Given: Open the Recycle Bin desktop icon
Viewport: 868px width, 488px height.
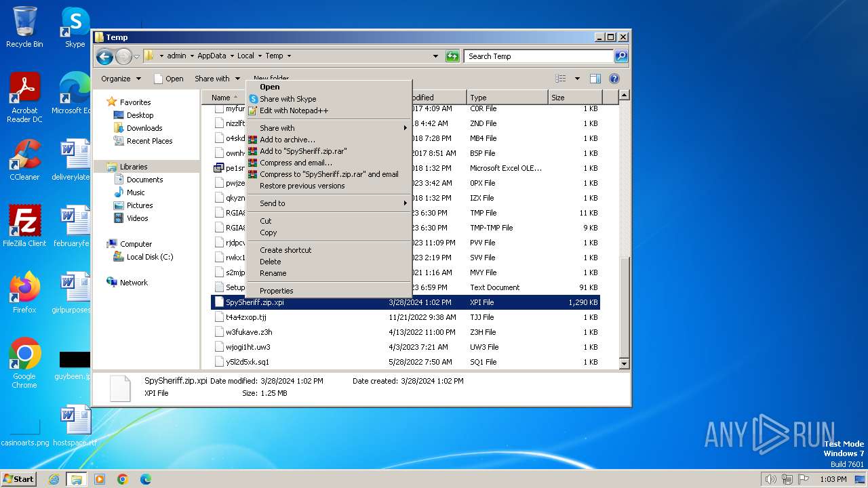Looking at the screenshot, I should pyautogui.click(x=24, y=27).
